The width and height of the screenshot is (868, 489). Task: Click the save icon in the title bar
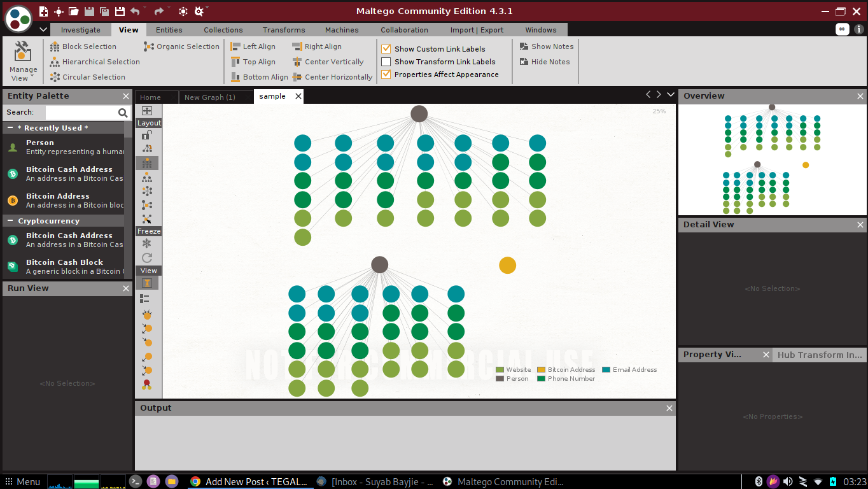click(x=88, y=11)
